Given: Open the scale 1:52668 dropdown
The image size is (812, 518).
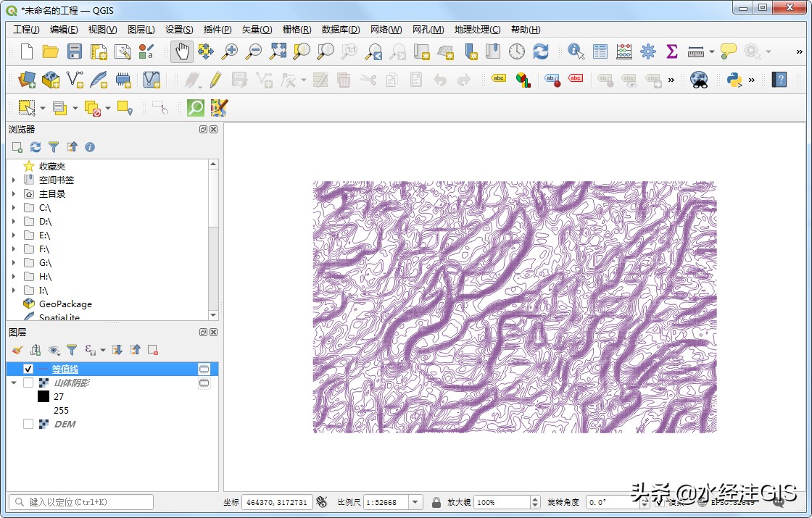Looking at the screenshot, I should pyautogui.click(x=415, y=503).
